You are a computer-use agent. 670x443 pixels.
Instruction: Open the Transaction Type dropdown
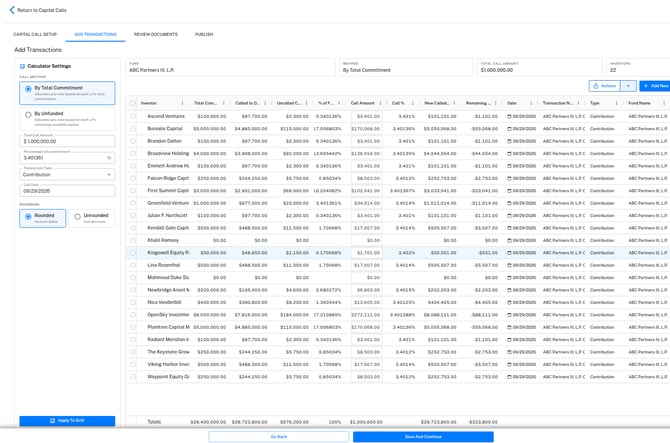click(67, 174)
